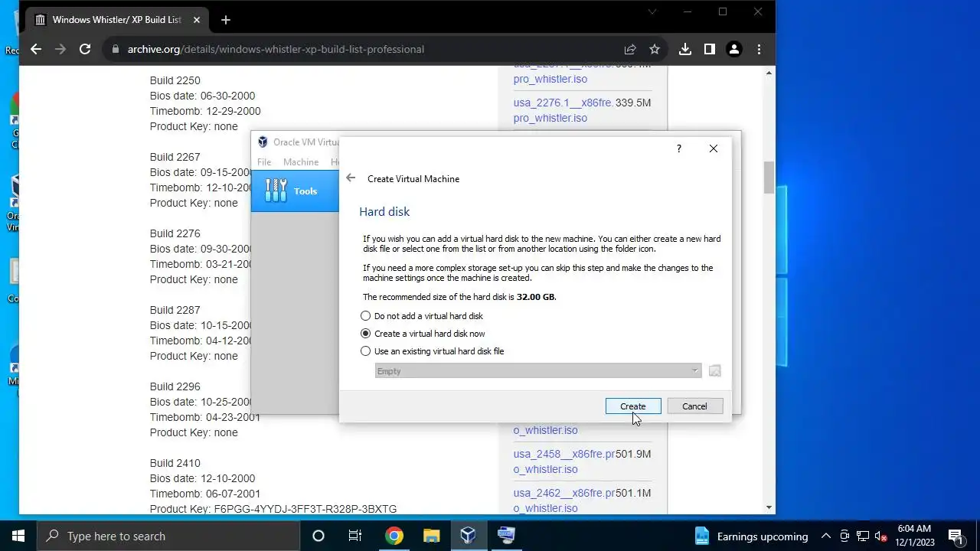Click the 'Bios date: 12-10-2000' line
The height and width of the screenshot is (551, 980).
pos(202,478)
